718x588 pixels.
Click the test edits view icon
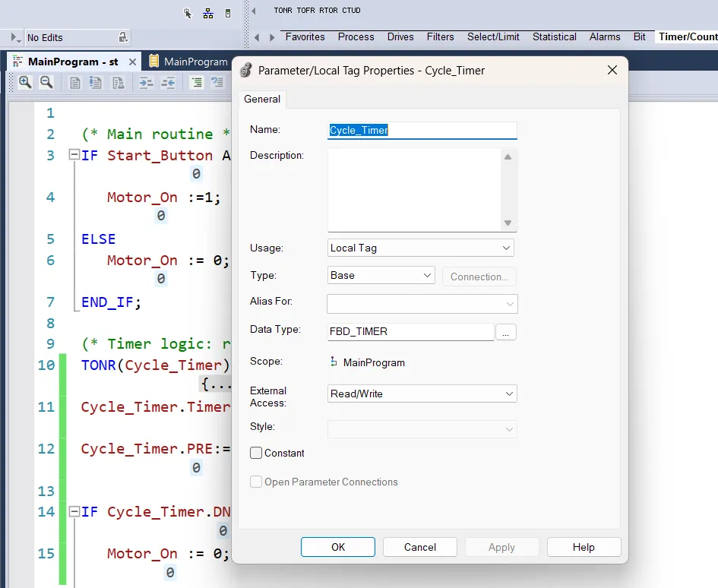[x=118, y=83]
